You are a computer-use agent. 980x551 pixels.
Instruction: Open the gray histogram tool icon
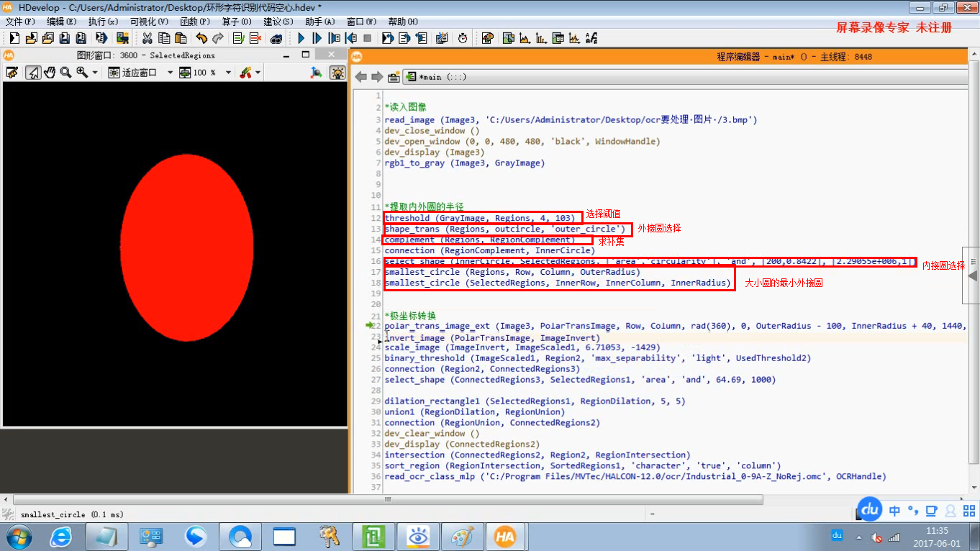[x=525, y=39]
